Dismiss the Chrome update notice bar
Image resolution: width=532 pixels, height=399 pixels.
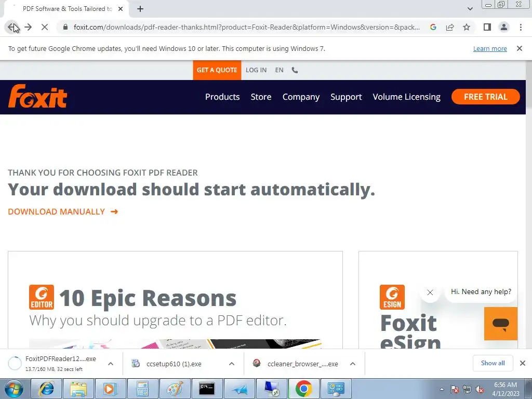coord(520,48)
